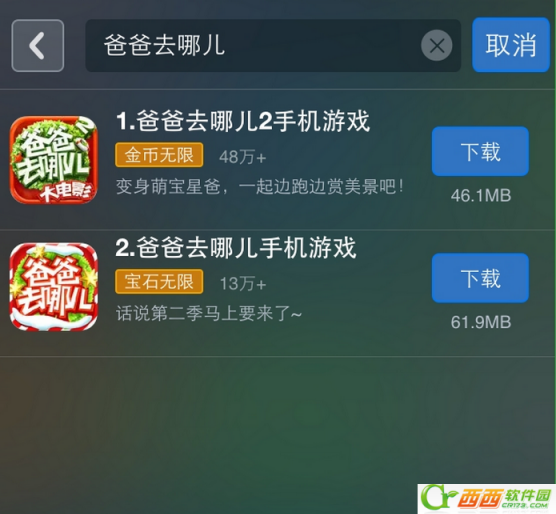Tap the back arrow button
Screen dimensions: 556x514
point(38,46)
